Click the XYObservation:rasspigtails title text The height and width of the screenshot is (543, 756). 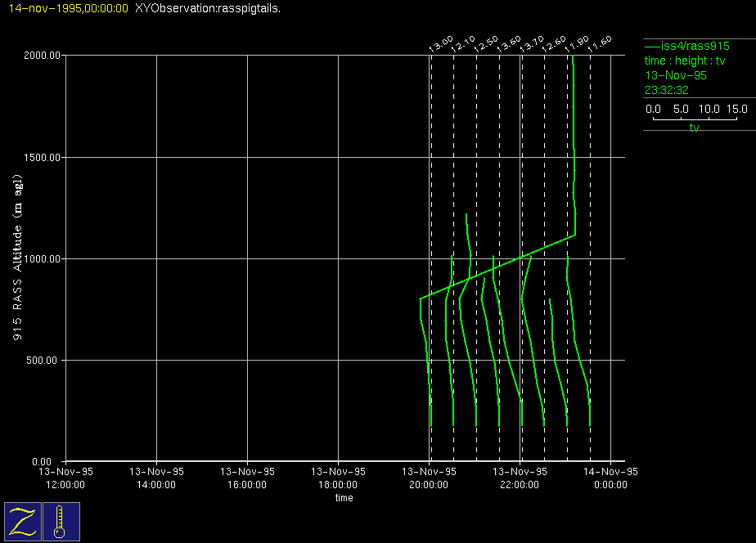pos(208,8)
